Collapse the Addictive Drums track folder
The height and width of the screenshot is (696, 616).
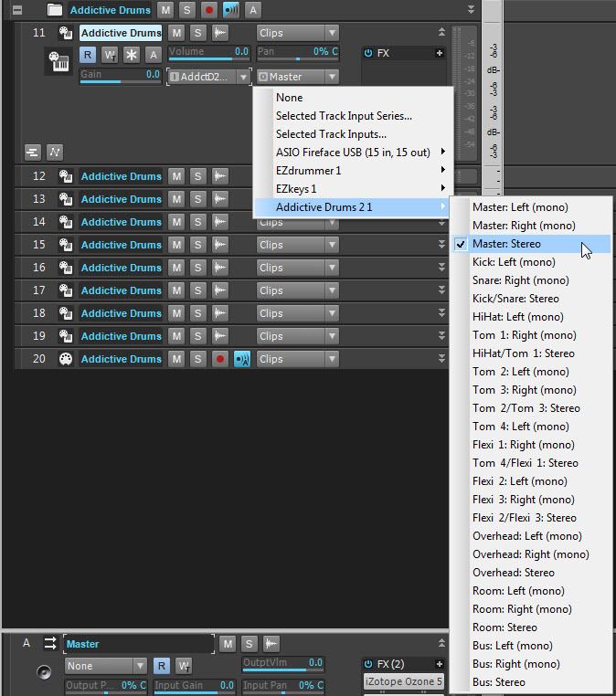tap(16, 10)
